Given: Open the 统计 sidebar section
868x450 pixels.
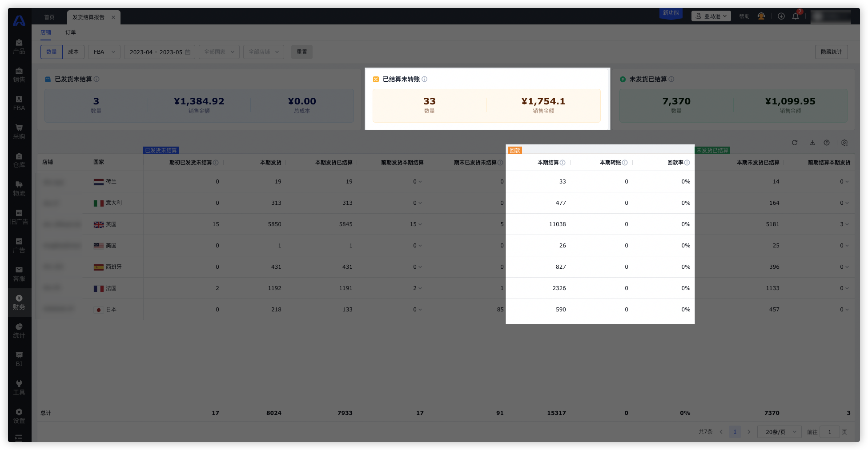Looking at the screenshot, I should (x=19, y=331).
